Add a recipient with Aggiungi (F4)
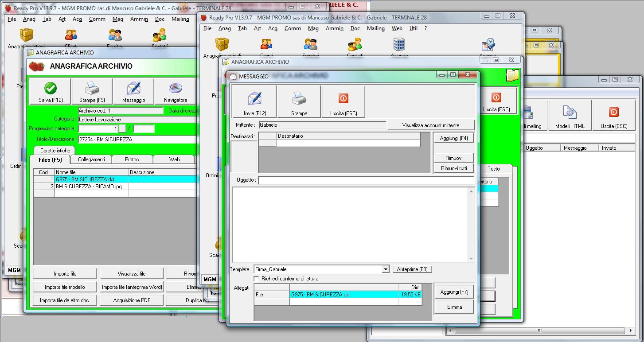Image resolution: width=644 pixels, height=342 pixels. [x=453, y=138]
